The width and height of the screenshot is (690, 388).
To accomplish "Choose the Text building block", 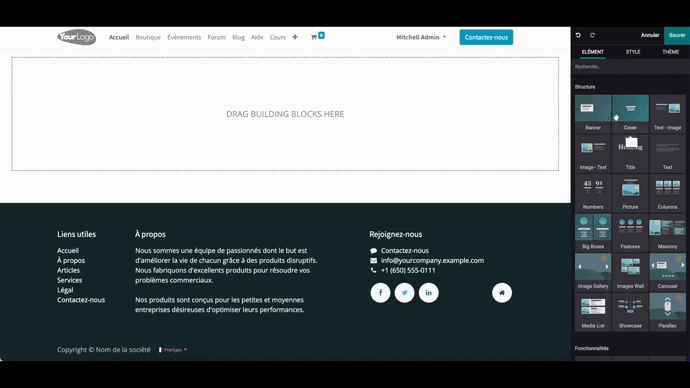I will pyautogui.click(x=668, y=153).
